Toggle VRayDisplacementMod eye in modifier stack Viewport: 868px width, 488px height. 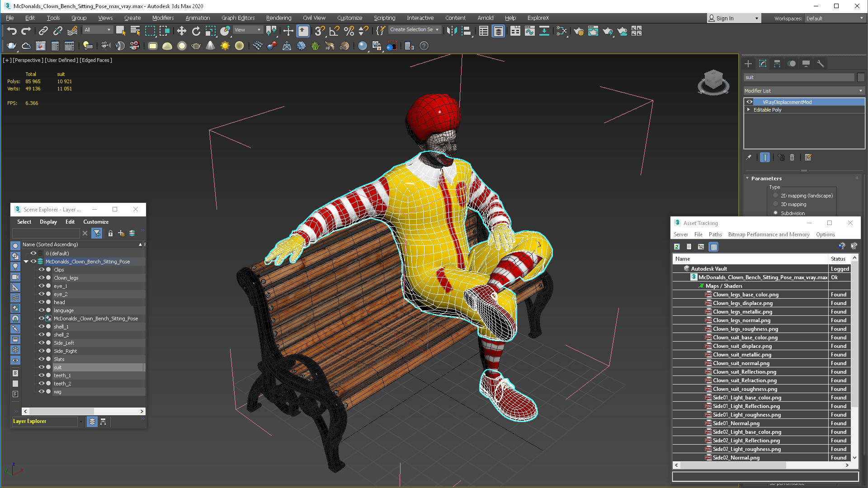pyautogui.click(x=749, y=102)
